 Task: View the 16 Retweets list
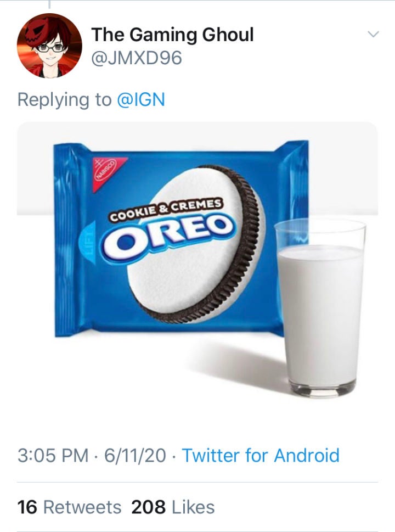pos(69,507)
